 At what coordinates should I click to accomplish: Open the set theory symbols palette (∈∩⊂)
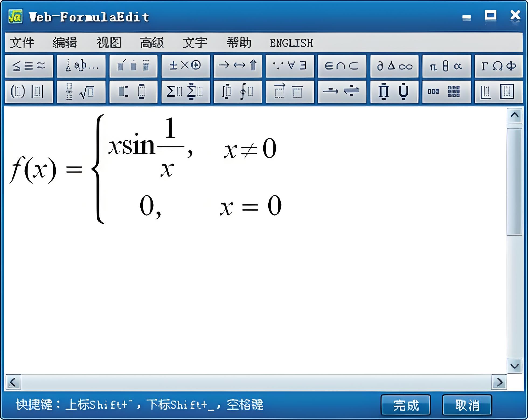(342, 66)
